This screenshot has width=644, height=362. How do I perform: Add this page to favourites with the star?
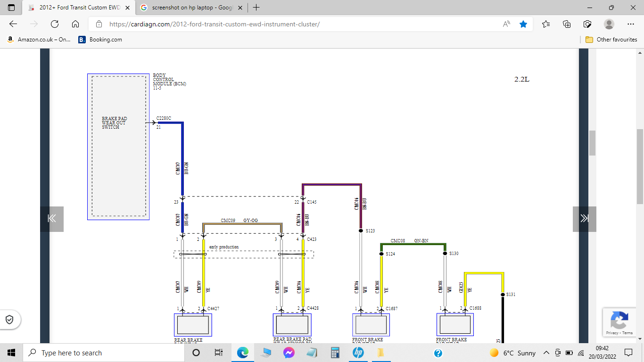pos(523,24)
